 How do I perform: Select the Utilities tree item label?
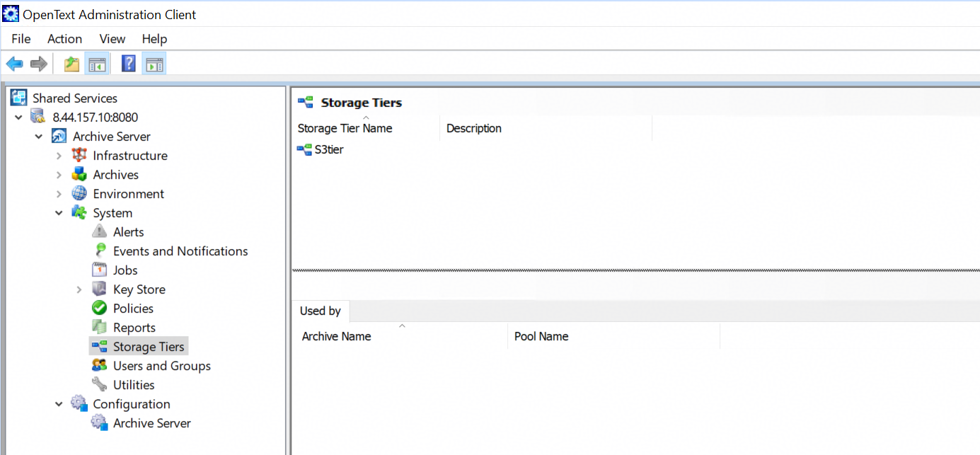click(134, 384)
